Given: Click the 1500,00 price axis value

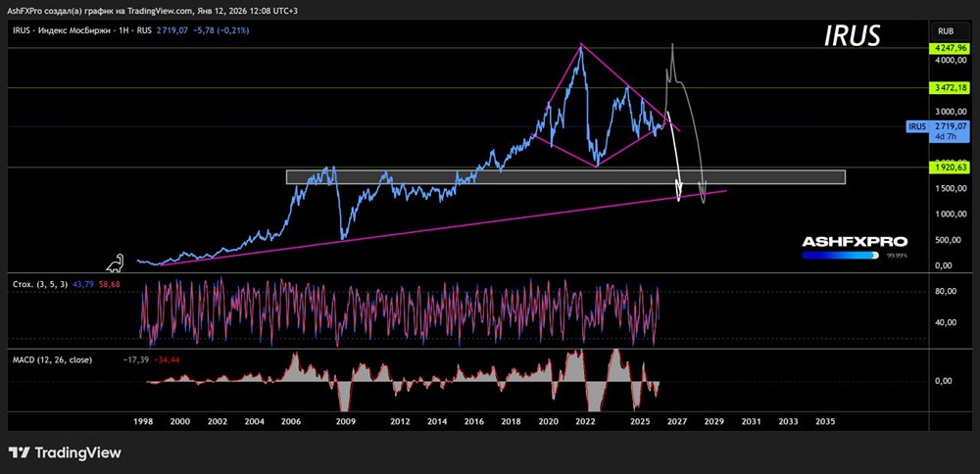Looking at the screenshot, I should point(950,189).
